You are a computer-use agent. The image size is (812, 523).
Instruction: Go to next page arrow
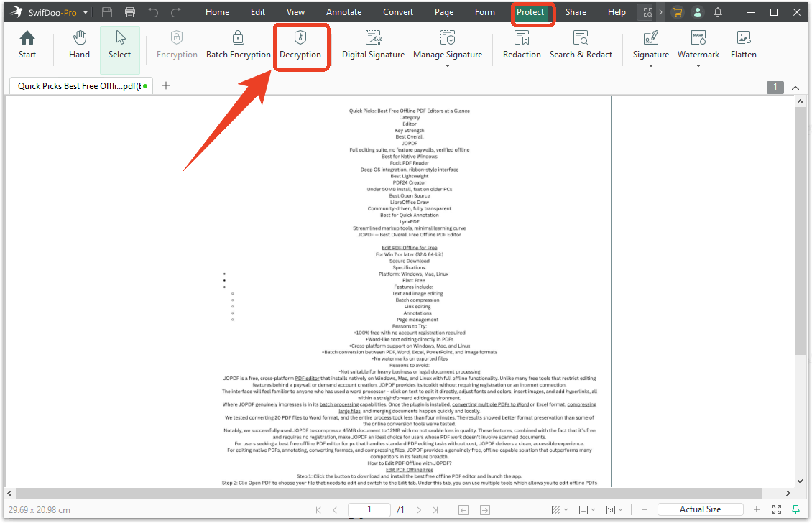[x=419, y=510]
